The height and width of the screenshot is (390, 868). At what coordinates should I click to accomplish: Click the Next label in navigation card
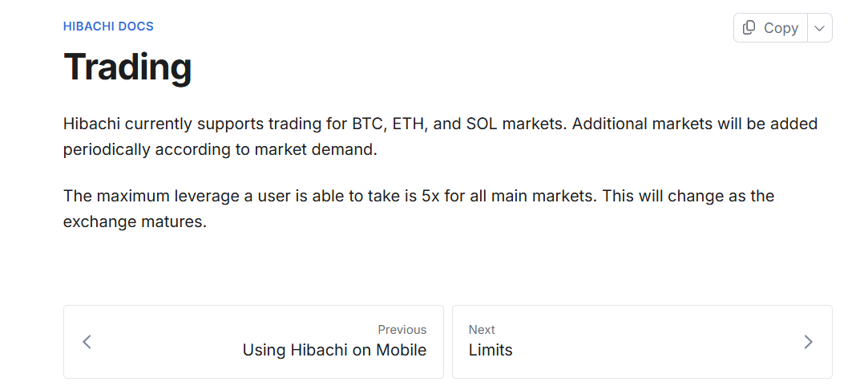pyautogui.click(x=482, y=330)
